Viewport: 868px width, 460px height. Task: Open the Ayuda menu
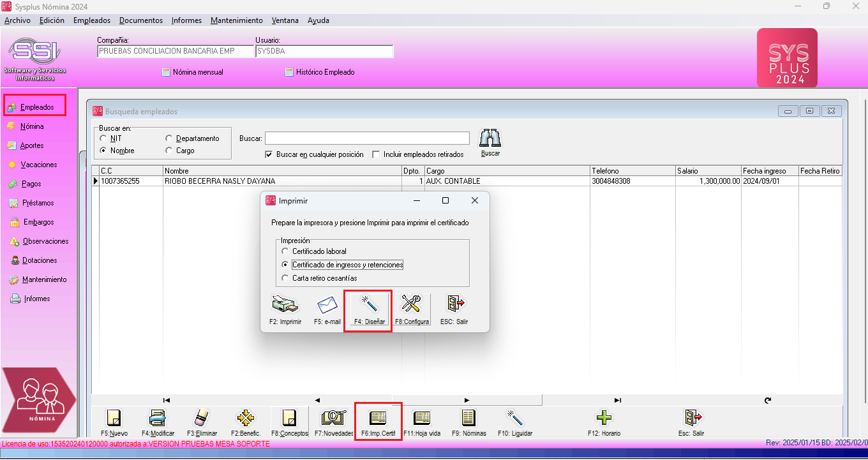coord(318,20)
